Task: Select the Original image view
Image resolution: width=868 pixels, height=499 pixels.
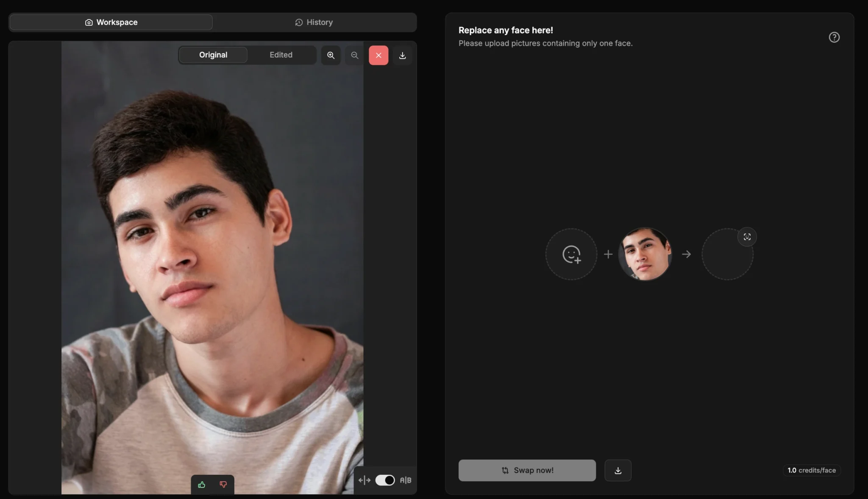Action: 213,55
